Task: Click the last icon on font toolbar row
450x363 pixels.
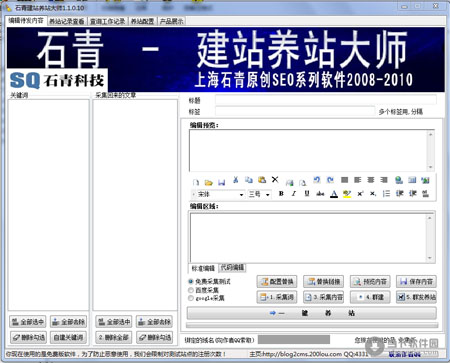Action: pyautogui.click(x=425, y=194)
